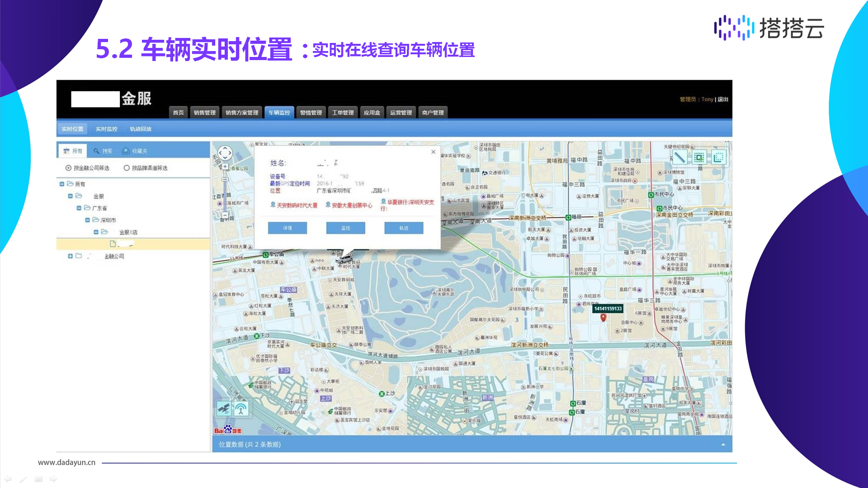The image size is (868, 488).
Task: Click the 监控 button in popup
Action: (x=345, y=228)
